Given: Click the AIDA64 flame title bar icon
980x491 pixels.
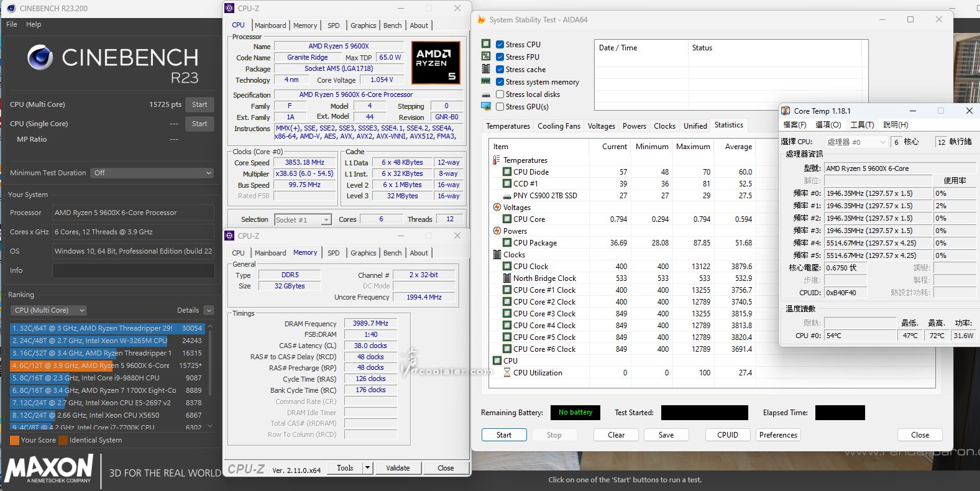Looking at the screenshot, I should tap(481, 19).
